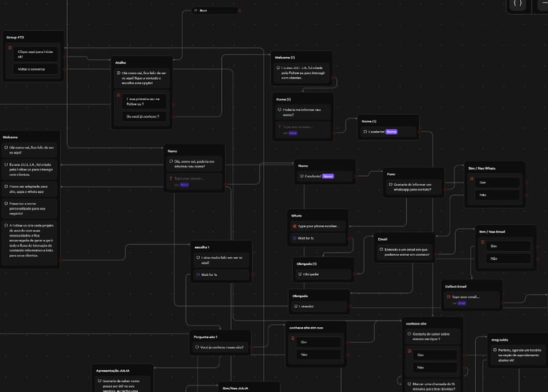Choose 'Sim' in the conhece site group

pyautogui.click(x=435, y=355)
